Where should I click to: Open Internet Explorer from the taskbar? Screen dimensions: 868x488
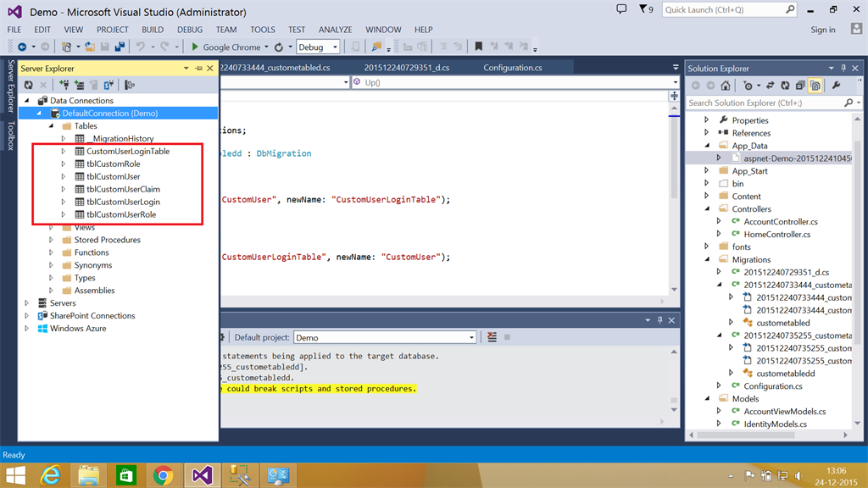51,476
